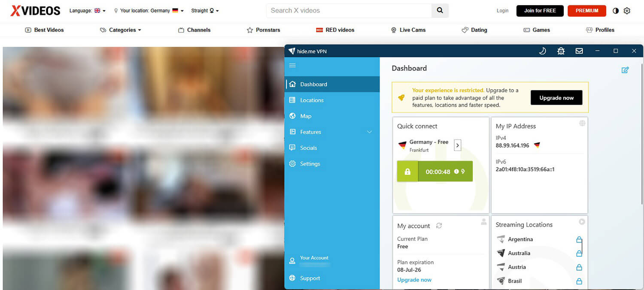Collapse the hide.me sidebar with hamburger icon

coord(292,65)
